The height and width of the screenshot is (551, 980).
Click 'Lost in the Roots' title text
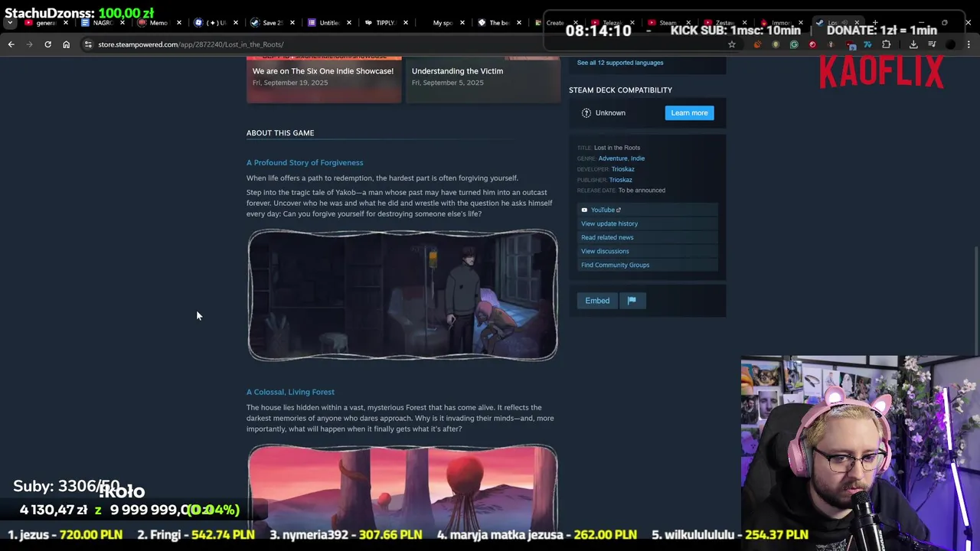(x=617, y=148)
